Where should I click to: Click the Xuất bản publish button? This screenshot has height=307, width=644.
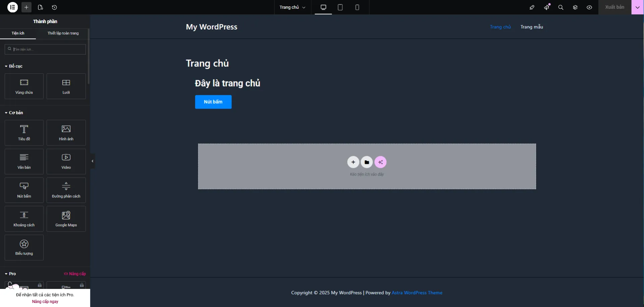pyautogui.click(x=615, y=7)
